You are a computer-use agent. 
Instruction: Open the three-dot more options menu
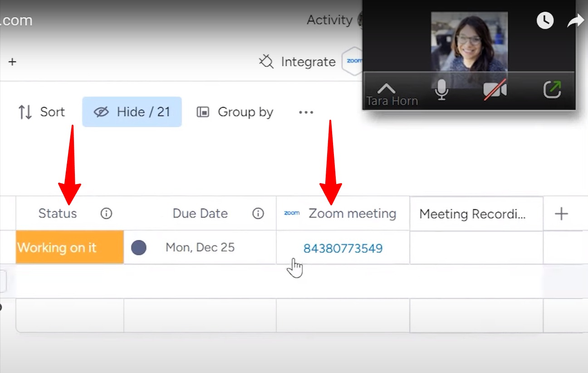[305, 112]
